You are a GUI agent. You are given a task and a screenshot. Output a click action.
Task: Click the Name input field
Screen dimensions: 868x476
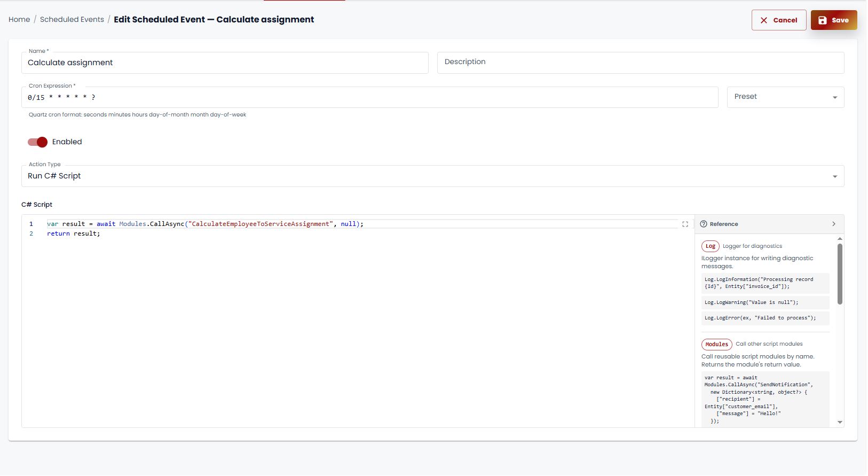[225, 63]
